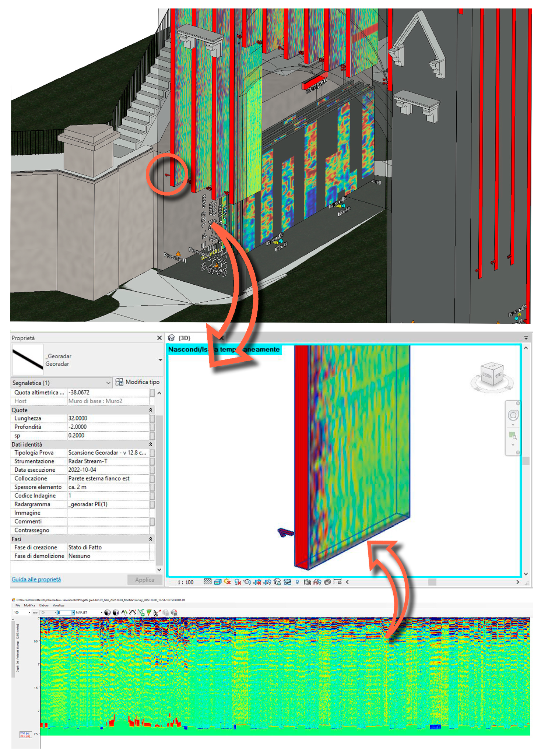Open the File menu

pos(17,605)
